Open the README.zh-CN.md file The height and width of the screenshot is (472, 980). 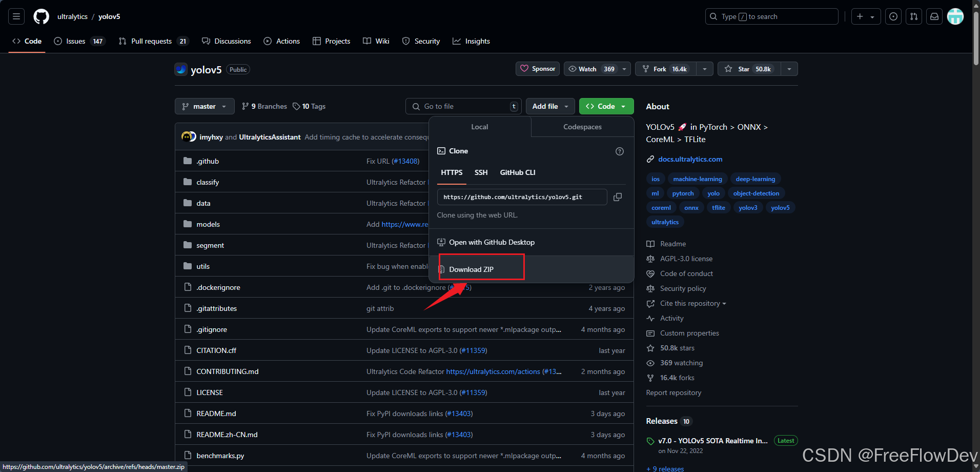(227, 435)
